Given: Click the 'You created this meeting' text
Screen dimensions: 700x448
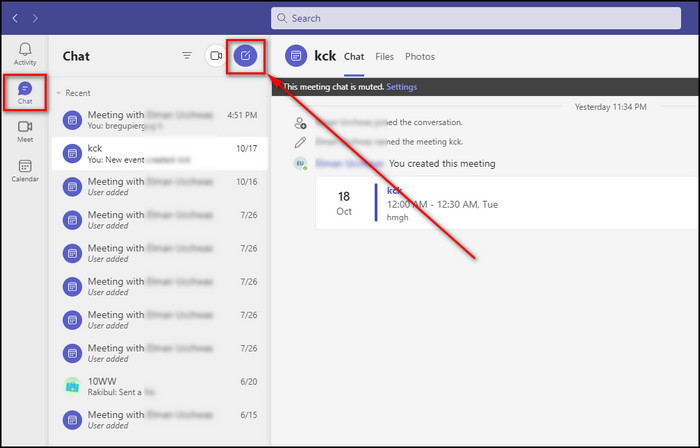Looking at the screenshot, I should pos(442,163).
